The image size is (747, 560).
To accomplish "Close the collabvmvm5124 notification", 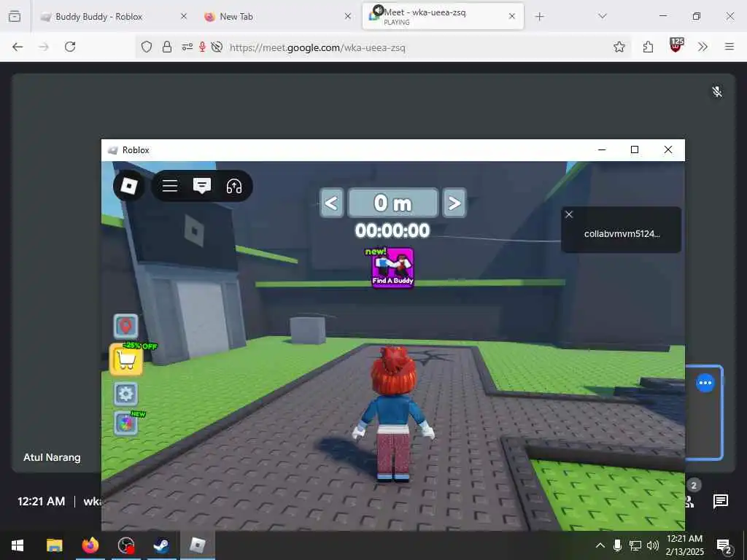I will (569, 214).
